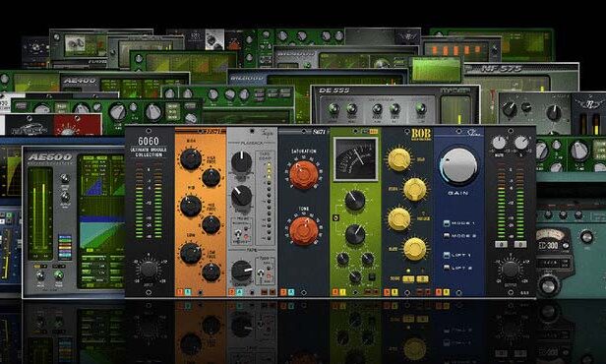Click the large silver GAIN knob

458,166
